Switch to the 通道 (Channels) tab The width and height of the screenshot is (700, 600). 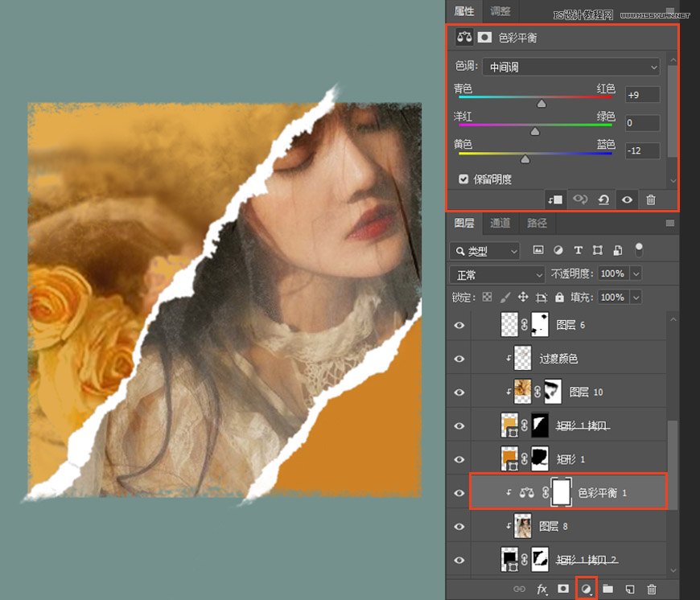click(500, 224)
